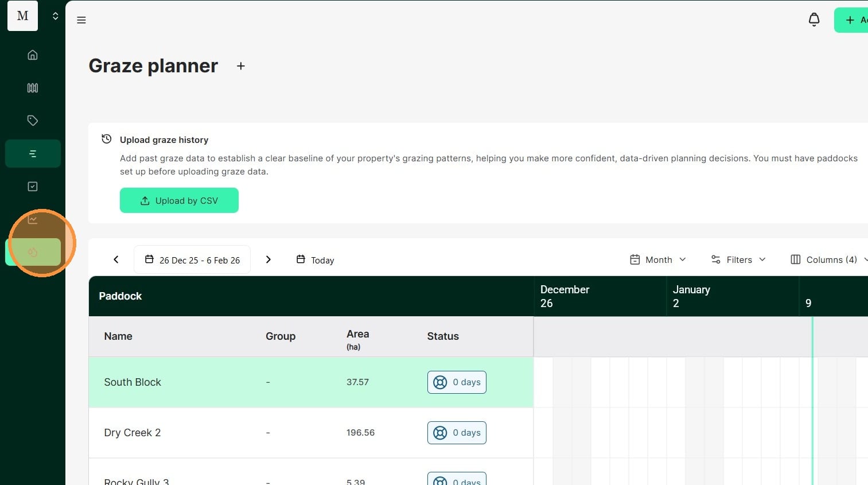Click Upload by CSV button
This screenshot has height=485, width=868.
179,200
